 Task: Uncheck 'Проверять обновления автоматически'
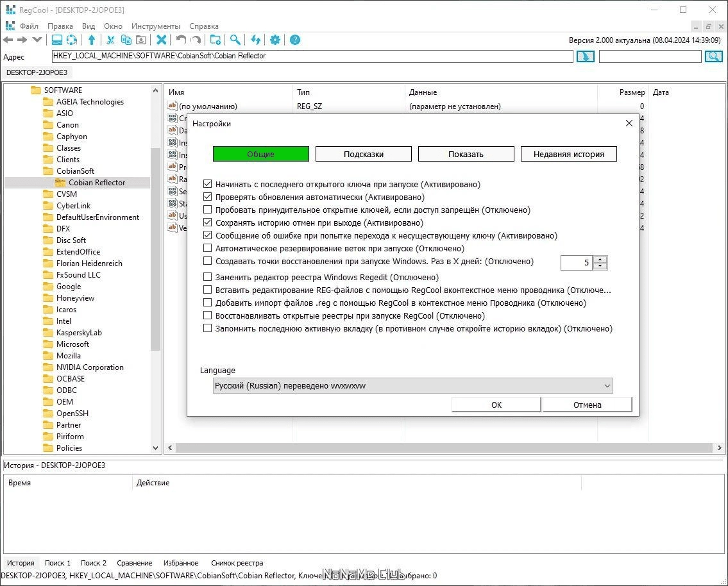pyautogui.click(x=208, y=197)
